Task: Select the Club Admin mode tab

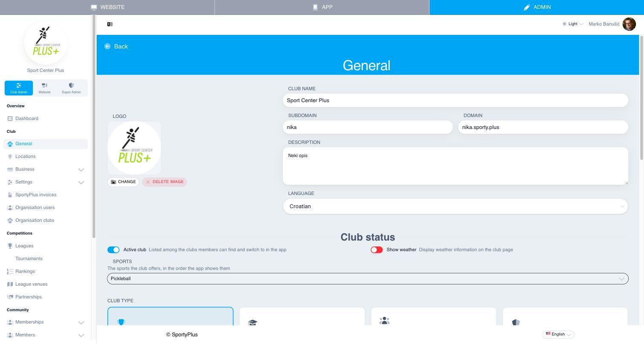Action: tap(19, 88)
